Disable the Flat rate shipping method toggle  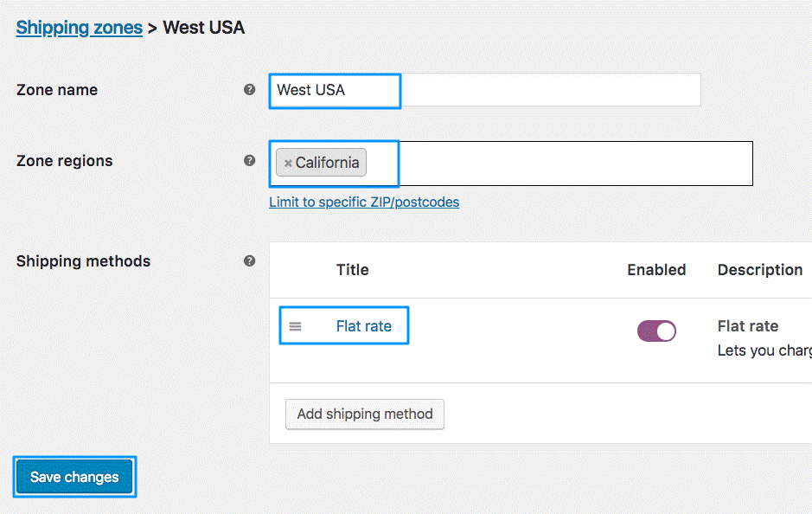click(656, 331)
